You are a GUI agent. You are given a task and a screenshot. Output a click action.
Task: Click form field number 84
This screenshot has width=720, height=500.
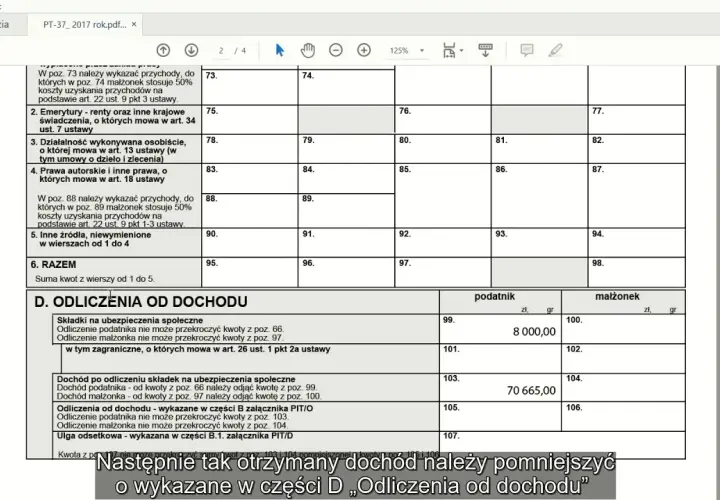click(346, 179)
